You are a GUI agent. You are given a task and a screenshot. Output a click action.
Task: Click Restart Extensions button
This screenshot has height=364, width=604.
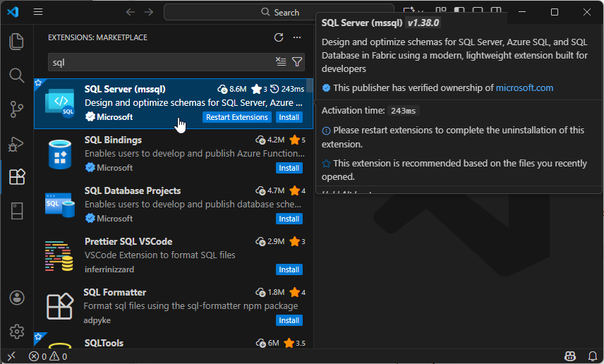pos(237,117)
